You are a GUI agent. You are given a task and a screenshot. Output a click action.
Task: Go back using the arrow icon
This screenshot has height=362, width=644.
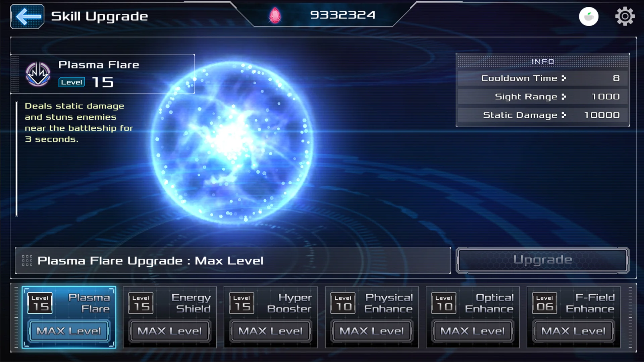point(27,16)
